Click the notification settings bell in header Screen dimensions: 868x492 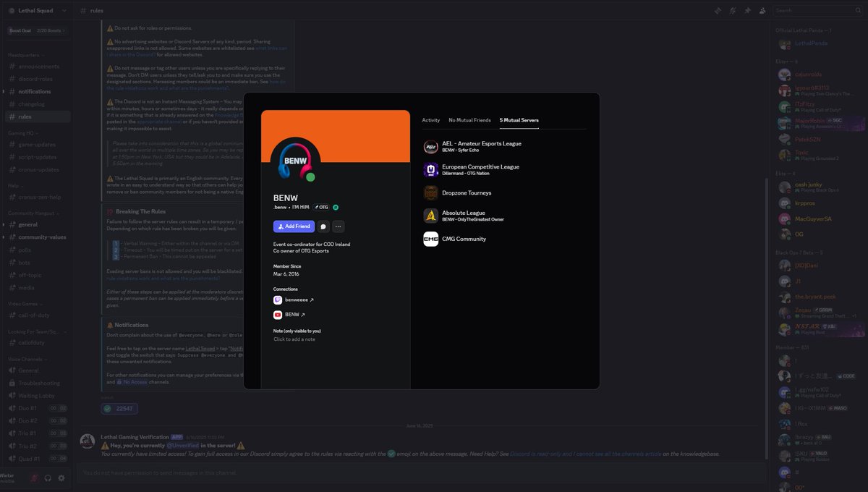(x=733, y=11)
